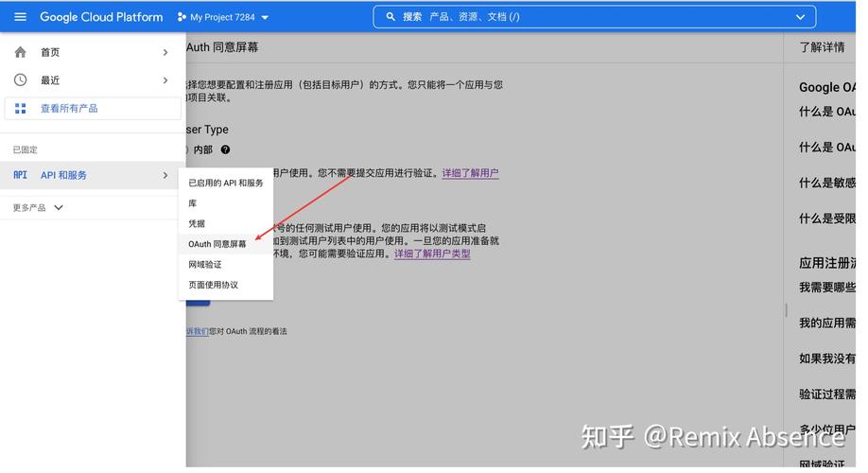Click the 已固定 section label
Viewport: 868px width, 473px height.
(25, 149)
